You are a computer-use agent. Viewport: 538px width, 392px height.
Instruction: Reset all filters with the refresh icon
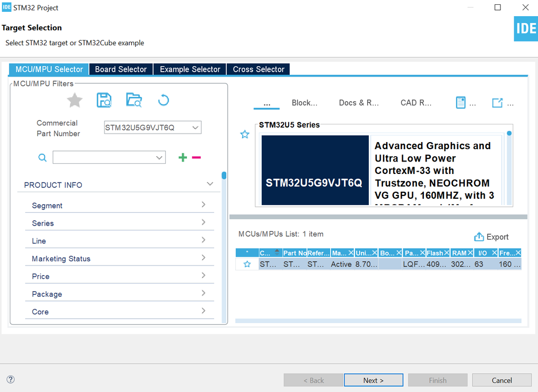[x=163, y=100]
